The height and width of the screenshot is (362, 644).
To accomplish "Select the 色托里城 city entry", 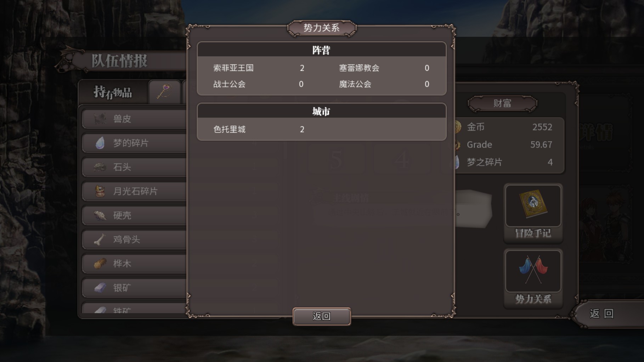I will click(259, 129).
